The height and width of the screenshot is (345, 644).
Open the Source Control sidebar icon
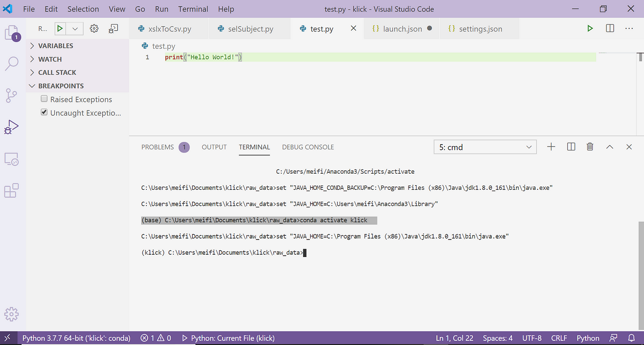coord(11,95)
